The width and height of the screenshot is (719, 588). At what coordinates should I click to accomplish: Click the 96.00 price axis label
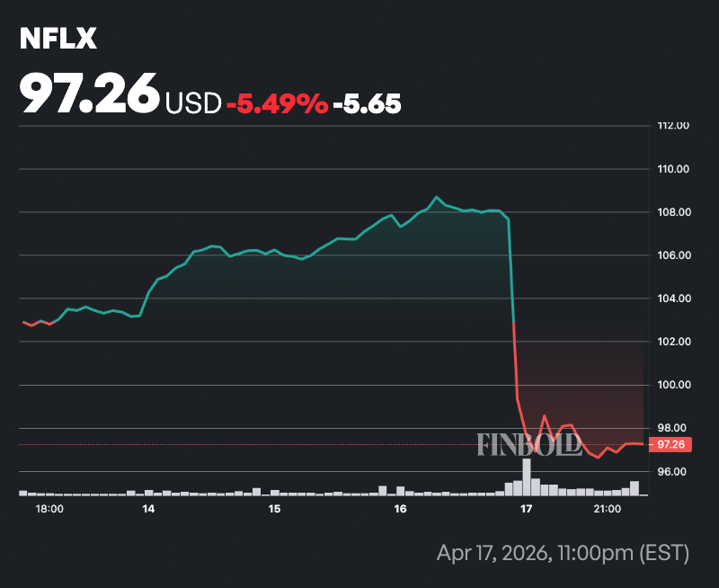point(671,471)
